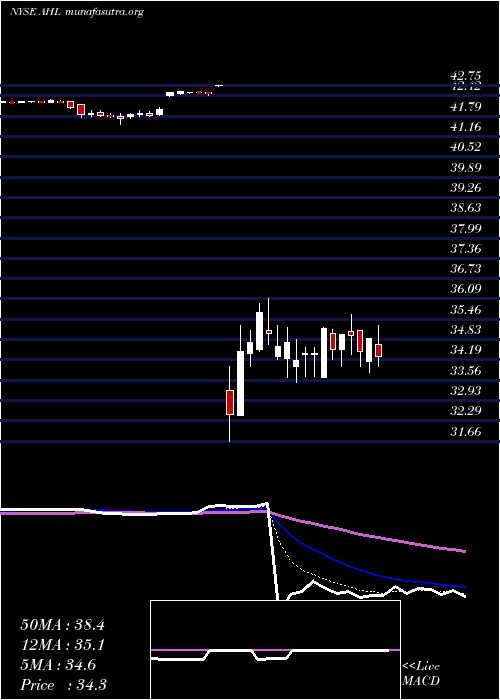This screenshot has width=500, height=700.
Task: Select the 32.93 price axis label
Action: [x=466, y=391]
